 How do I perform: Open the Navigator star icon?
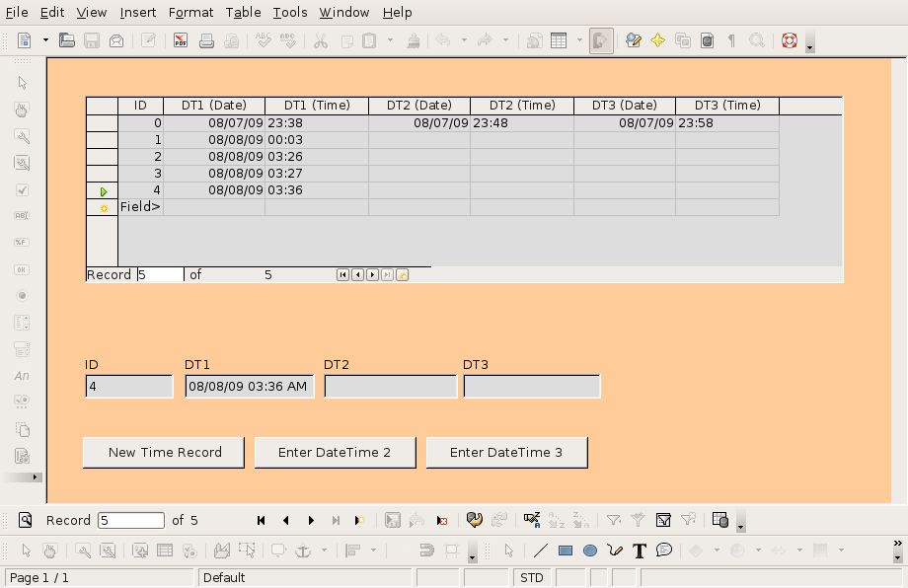point(657,40)
